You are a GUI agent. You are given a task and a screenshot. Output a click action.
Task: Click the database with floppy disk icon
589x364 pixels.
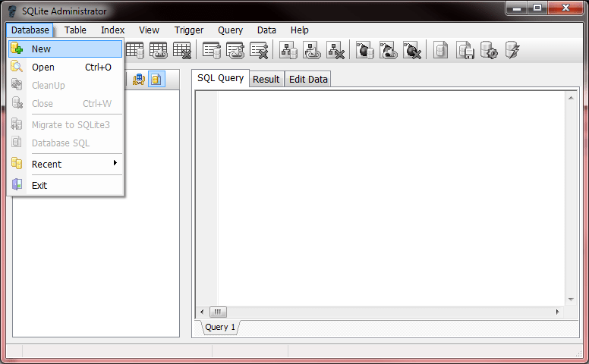(465, 50)
